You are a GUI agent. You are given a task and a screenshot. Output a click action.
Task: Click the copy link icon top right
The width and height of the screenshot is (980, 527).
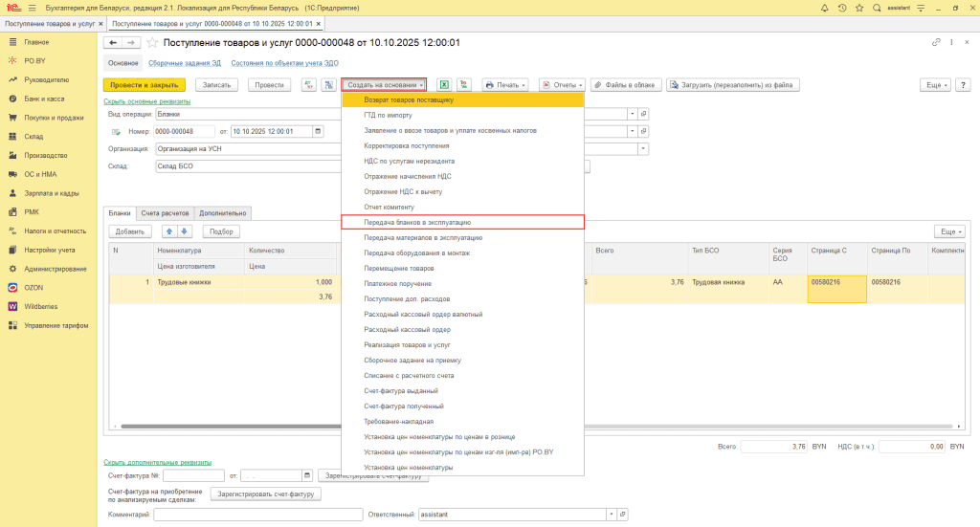click(x=935, y=43)
